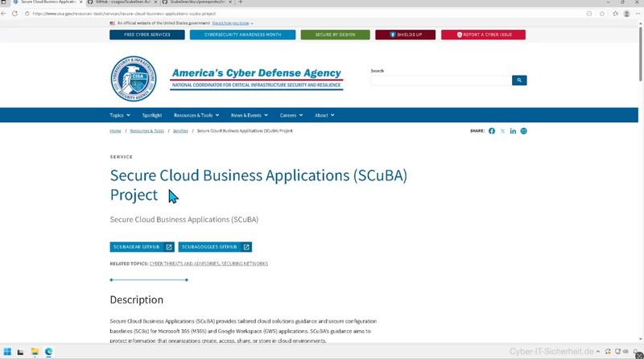This screenshot has width=644, height=359.
Task: Click Cyber Threats and Advisories topic link
Action: 184,264
